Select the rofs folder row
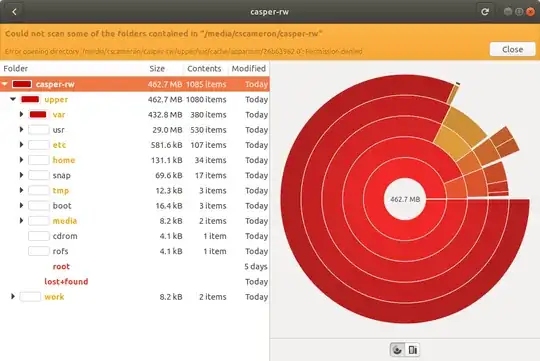The height and width of the screenshot is (361, 540). tap(134, 251)
